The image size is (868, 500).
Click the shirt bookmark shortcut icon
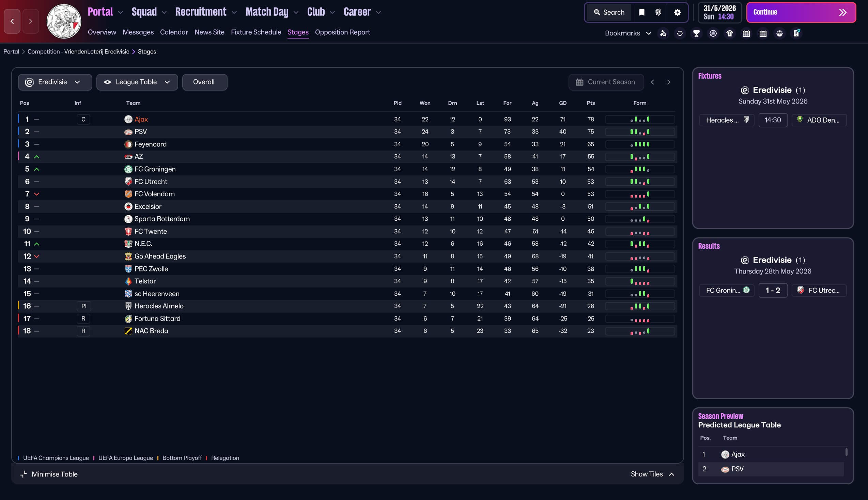tap(730, 33)
